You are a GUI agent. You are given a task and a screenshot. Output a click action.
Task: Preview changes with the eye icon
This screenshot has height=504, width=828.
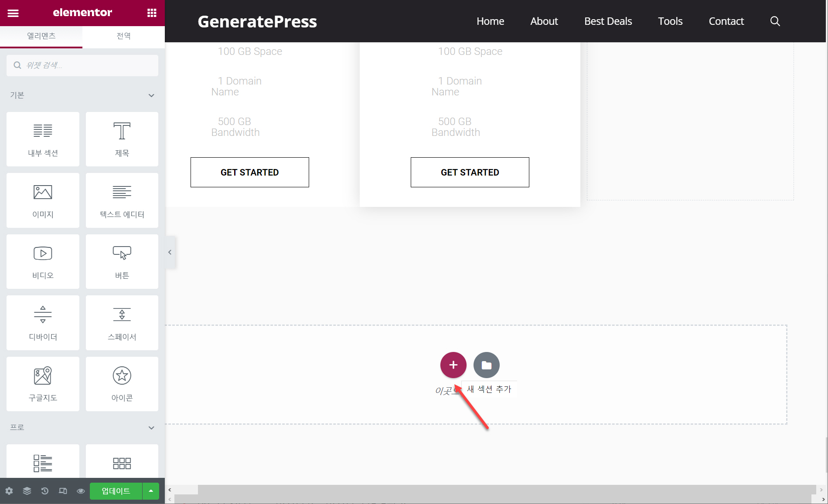pos(81,491)
